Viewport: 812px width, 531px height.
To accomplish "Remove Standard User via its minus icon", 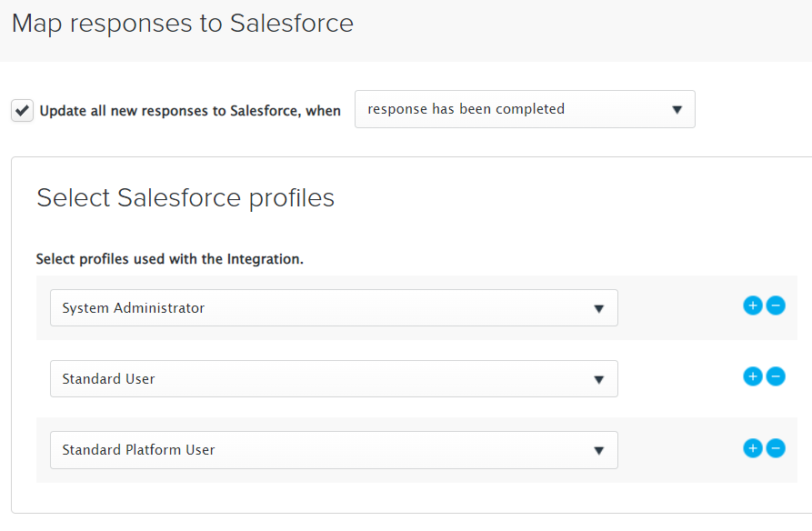I will pyautogui.click(x=776, y=376).
